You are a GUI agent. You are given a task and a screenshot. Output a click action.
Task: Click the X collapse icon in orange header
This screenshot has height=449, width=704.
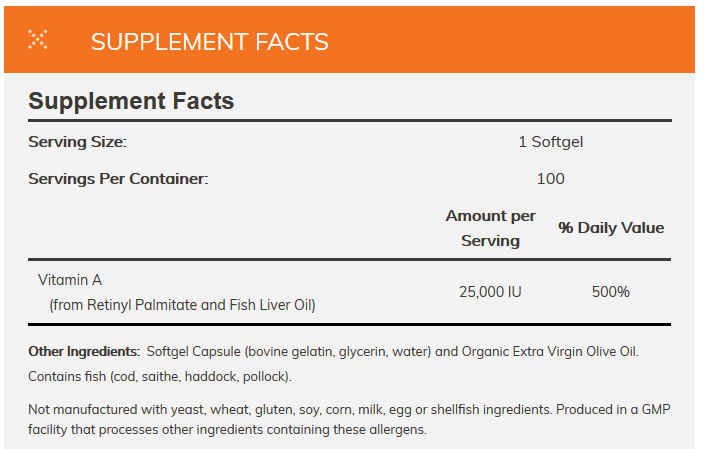coord(37,40)
